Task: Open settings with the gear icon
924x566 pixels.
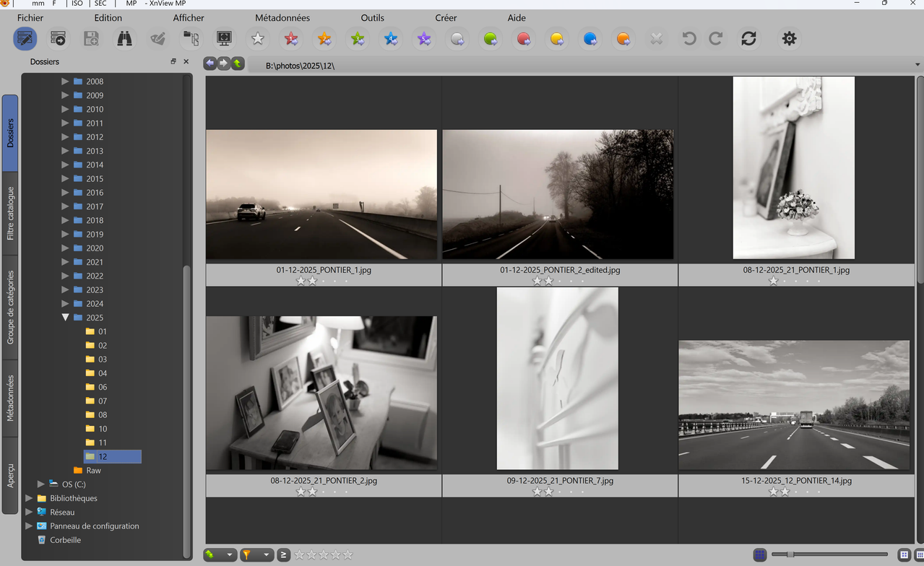Action: [789, 38]
